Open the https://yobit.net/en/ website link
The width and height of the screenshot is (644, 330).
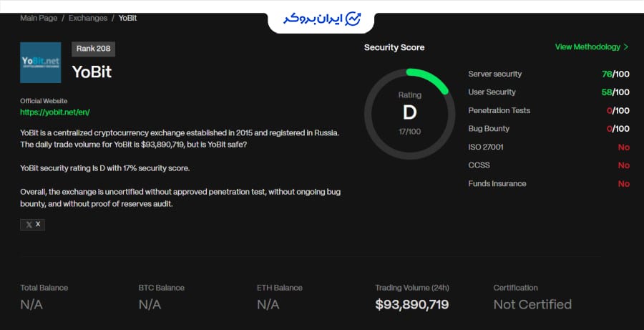click(55, 112)
